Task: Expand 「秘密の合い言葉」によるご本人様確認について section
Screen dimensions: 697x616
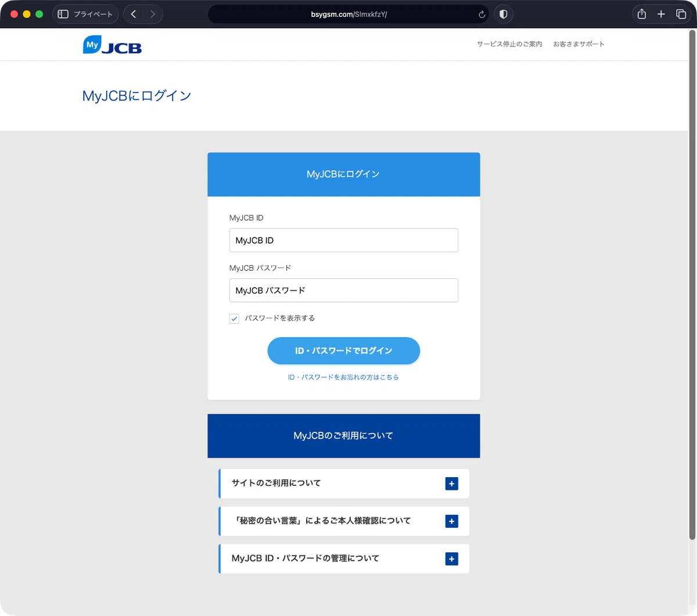Action: 344,521
